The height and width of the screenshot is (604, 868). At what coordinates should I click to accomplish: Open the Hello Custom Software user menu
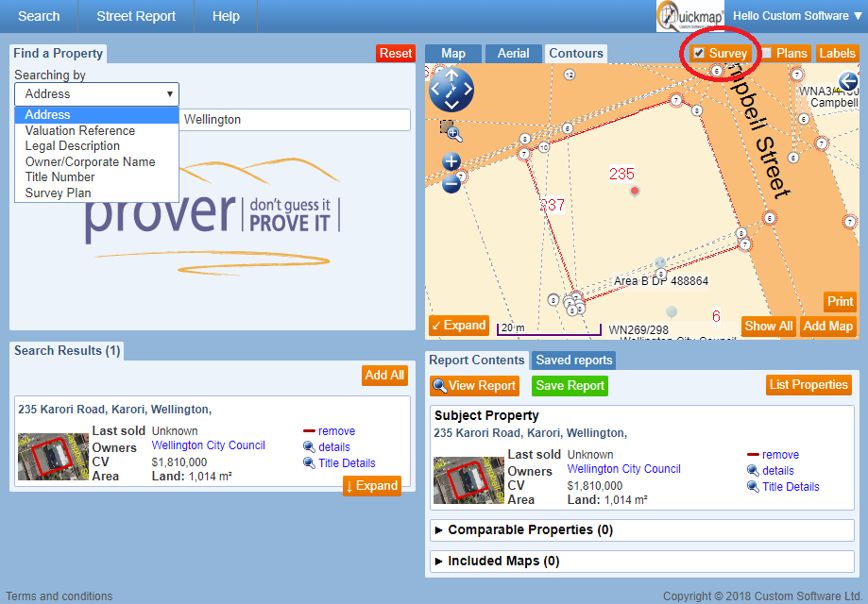click(798, 16)
